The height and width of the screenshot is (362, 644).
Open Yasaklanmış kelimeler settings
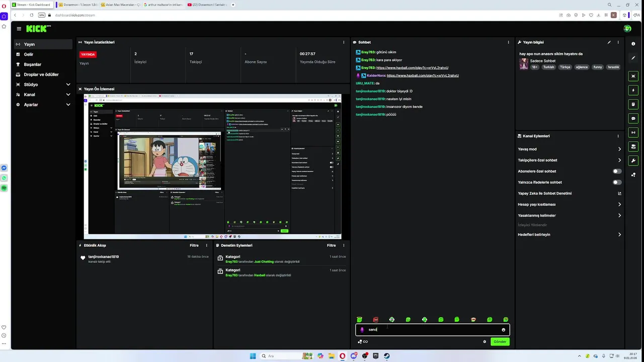(570, 216)
